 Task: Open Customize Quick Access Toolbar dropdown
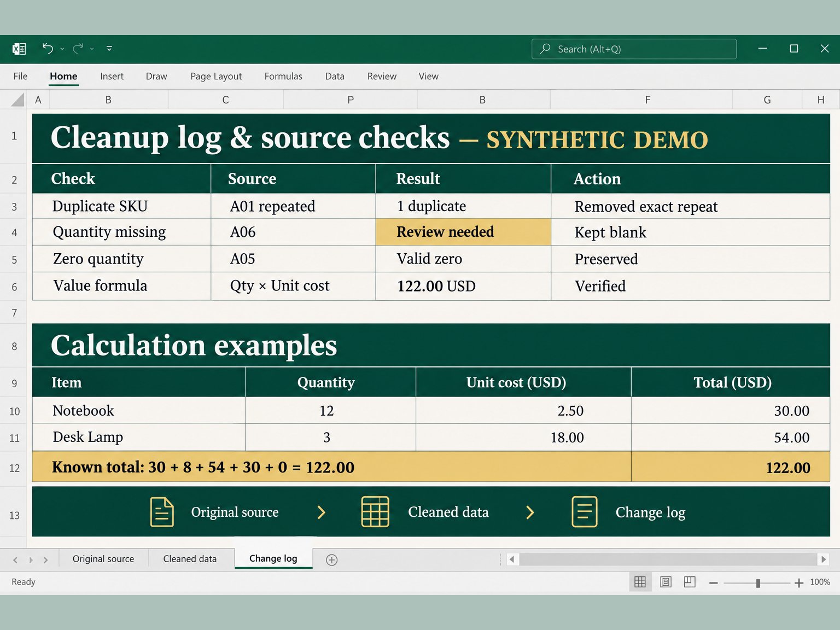tap(109, 49)
